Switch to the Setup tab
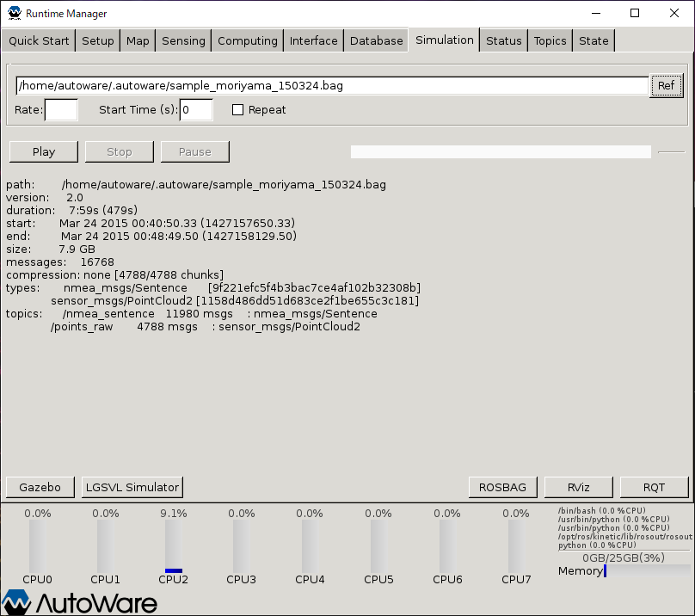Image resolution: width=695 pixels, height=616 pixels. coord(97,40)
